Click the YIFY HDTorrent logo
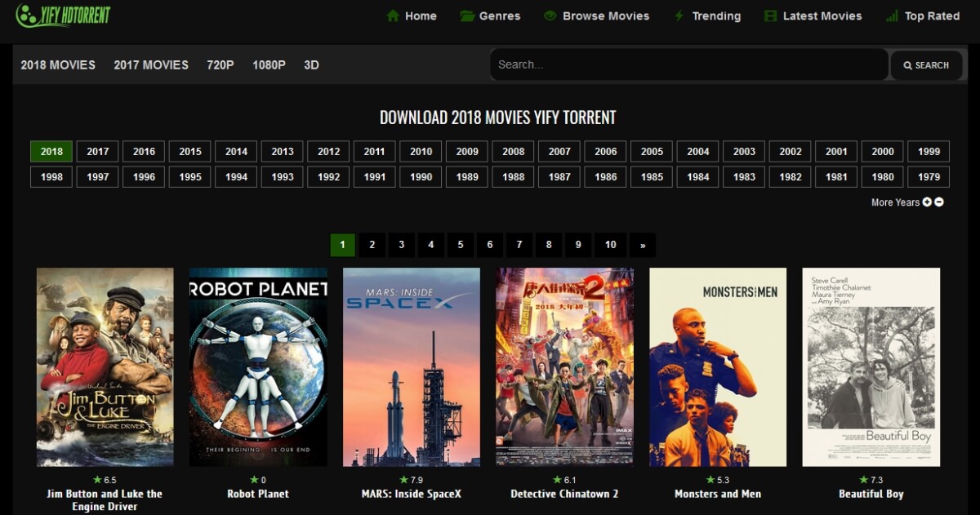Image resolution: width=980 pixels, height=515 pixels. pos(64,15)
